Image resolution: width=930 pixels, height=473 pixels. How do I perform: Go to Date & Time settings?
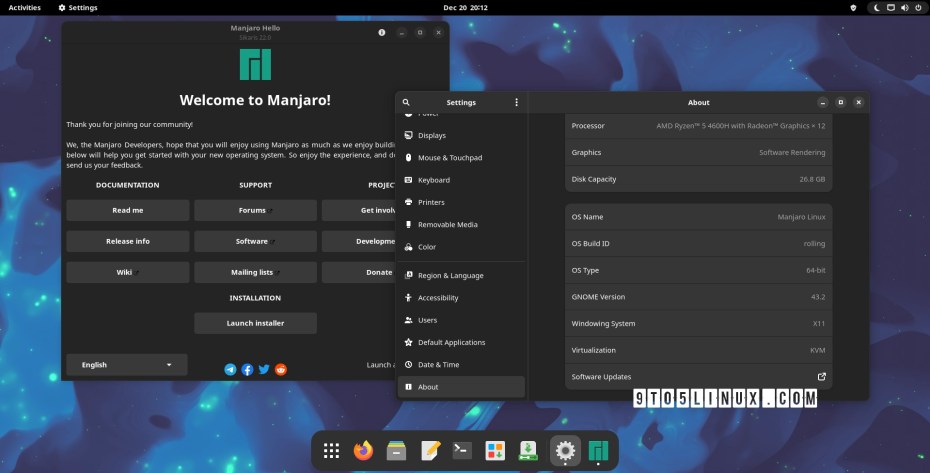[461, 364]
